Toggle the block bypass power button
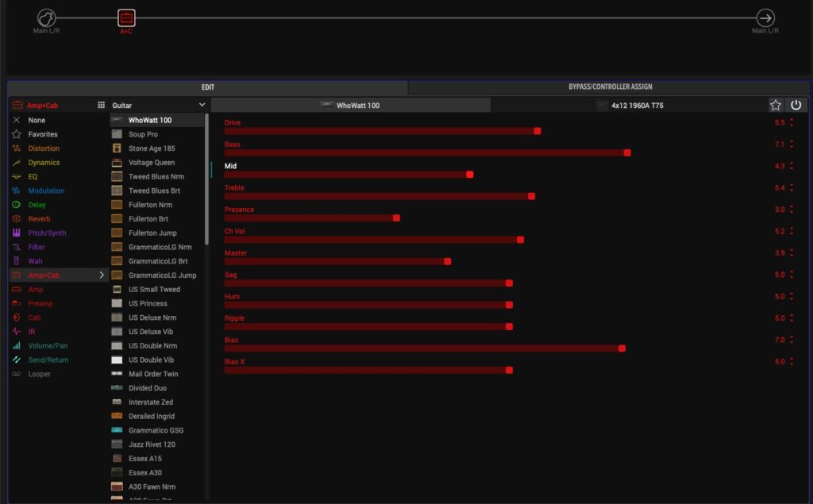 click(796, 105)
